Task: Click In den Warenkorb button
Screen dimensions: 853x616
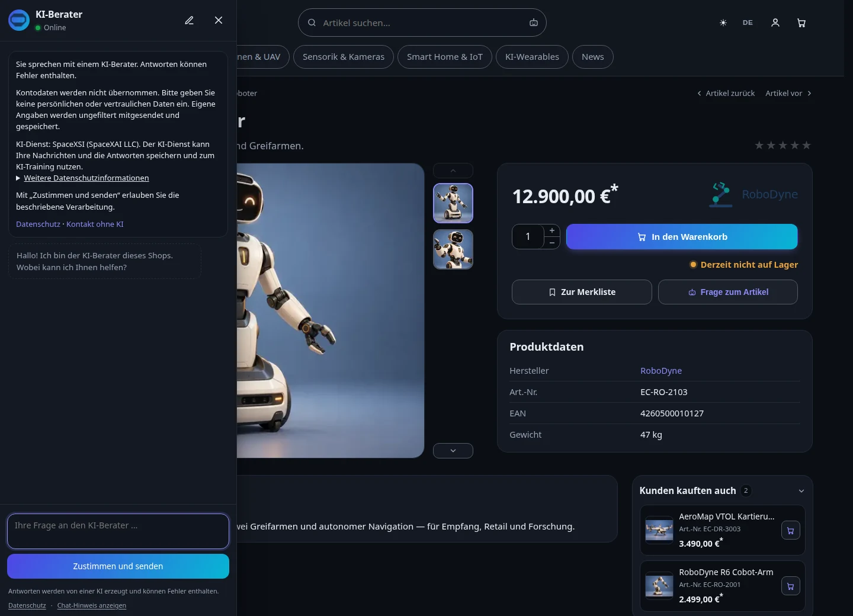Action: [682, 236]
